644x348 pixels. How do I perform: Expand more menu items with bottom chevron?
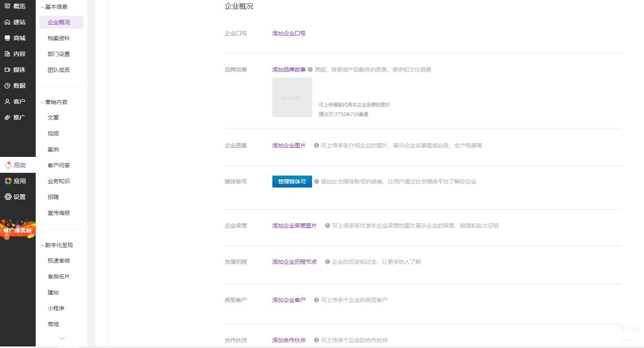[x=62, y=338]
